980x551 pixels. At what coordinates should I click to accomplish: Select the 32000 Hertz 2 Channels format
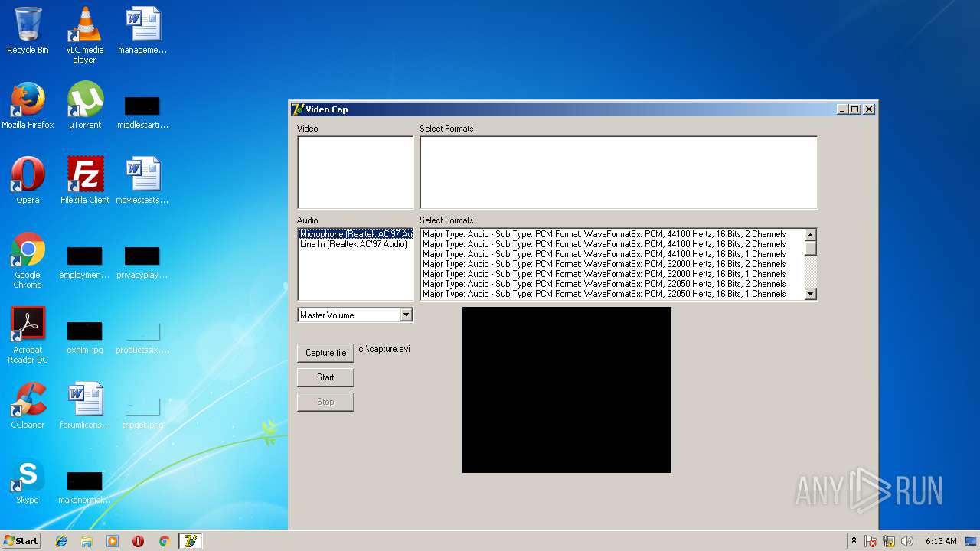point(612,264)
